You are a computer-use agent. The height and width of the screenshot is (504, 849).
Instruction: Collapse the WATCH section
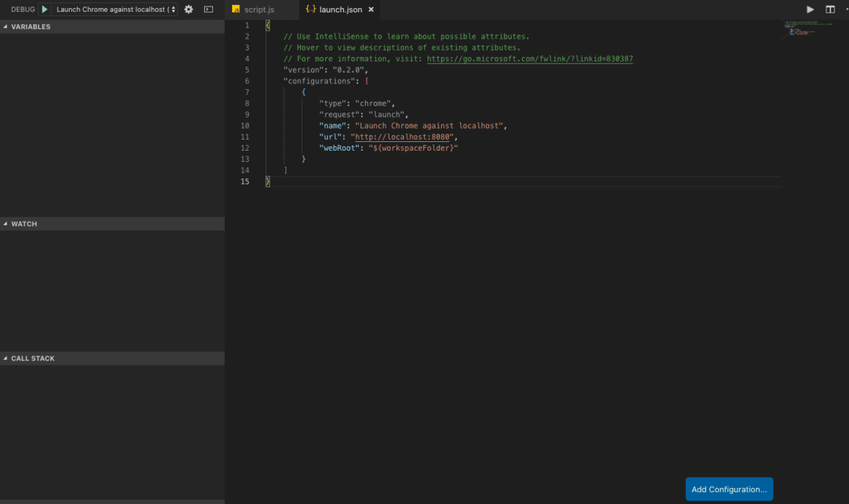(x=6, y=224)
